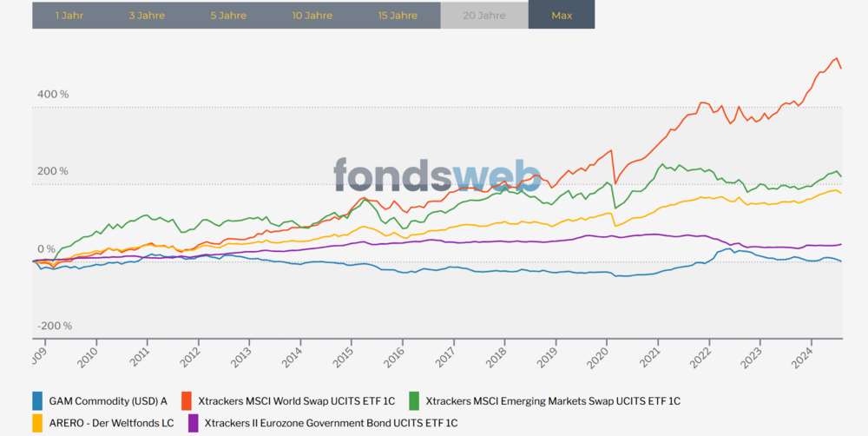The image size is (868, 436).
Task: Click the orange-red MSCI World legend swatch
Action: [186, 401]
